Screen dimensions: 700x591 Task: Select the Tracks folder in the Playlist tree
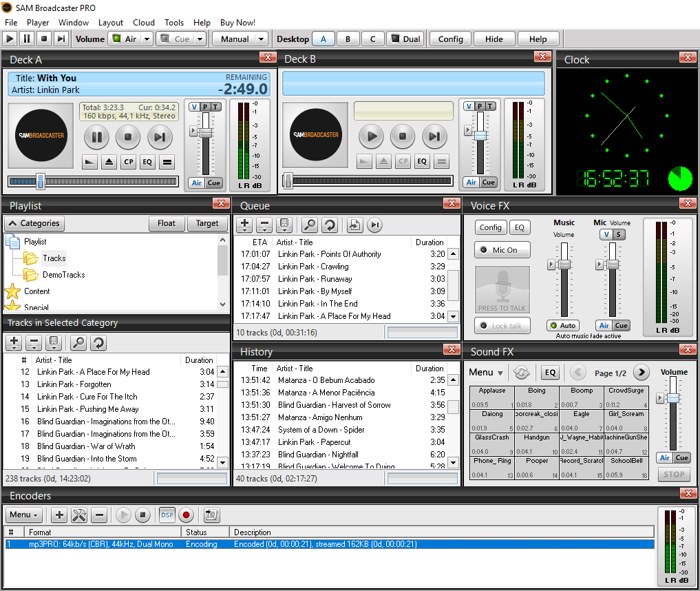coord(54,258)
